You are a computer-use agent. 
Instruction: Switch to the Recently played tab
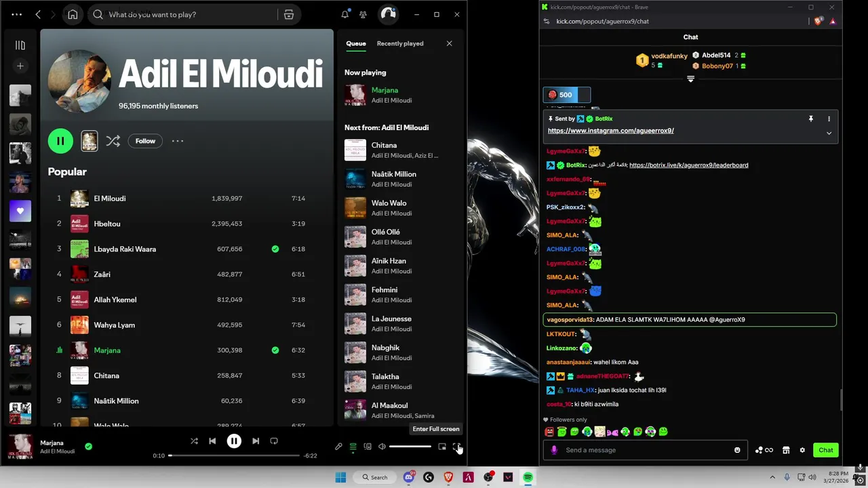tap(400, 43)
